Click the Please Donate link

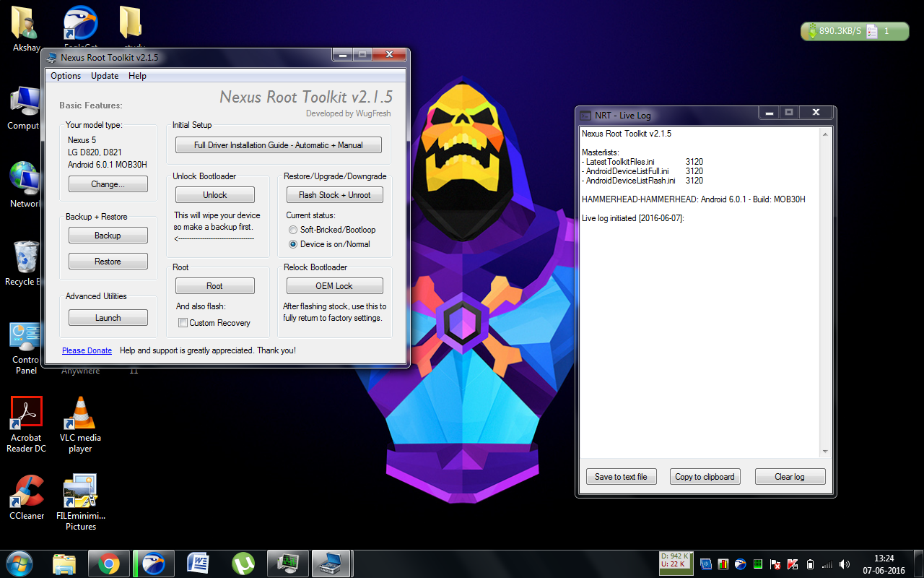coord(87,350)
